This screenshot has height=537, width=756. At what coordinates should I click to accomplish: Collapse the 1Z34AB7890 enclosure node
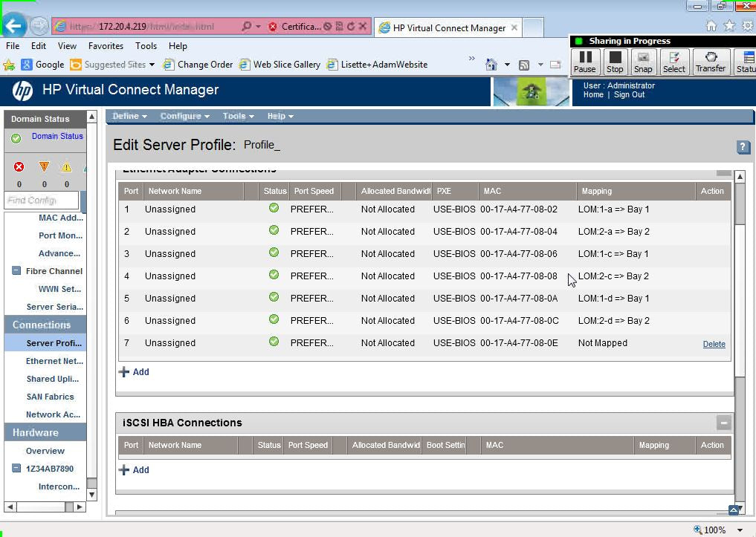16,468
